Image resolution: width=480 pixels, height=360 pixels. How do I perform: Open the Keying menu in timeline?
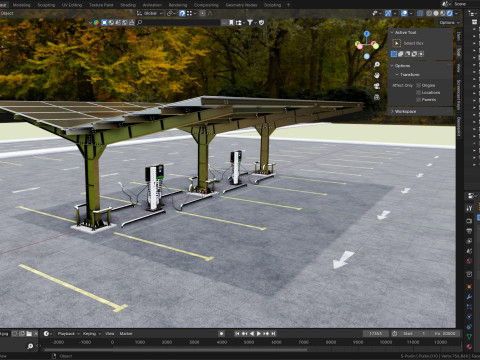coord(91,333)
